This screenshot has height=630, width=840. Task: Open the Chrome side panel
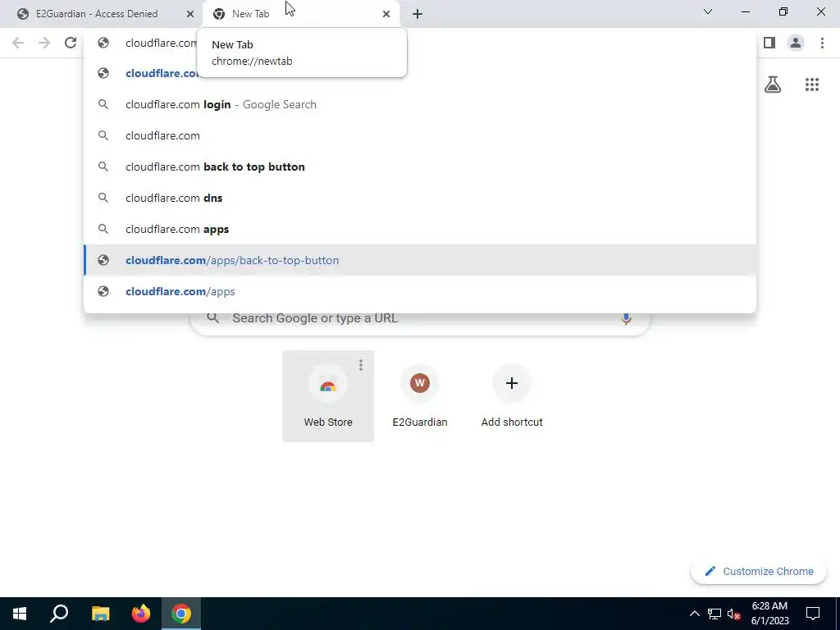769,43
